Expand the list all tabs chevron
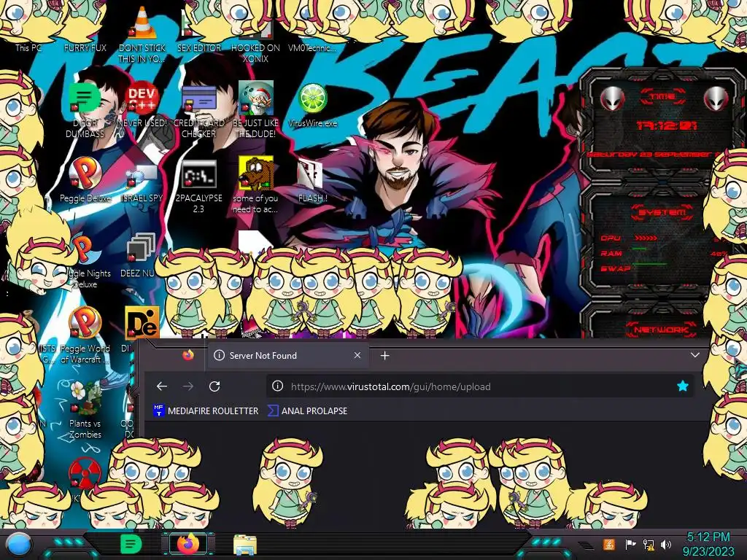This screenshot has width=747, height=560. coord(695,355)
